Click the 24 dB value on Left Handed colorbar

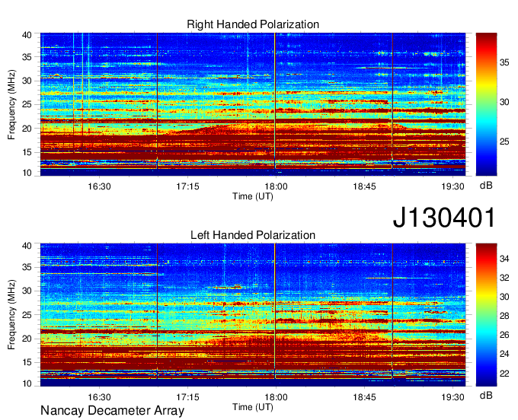504,354
